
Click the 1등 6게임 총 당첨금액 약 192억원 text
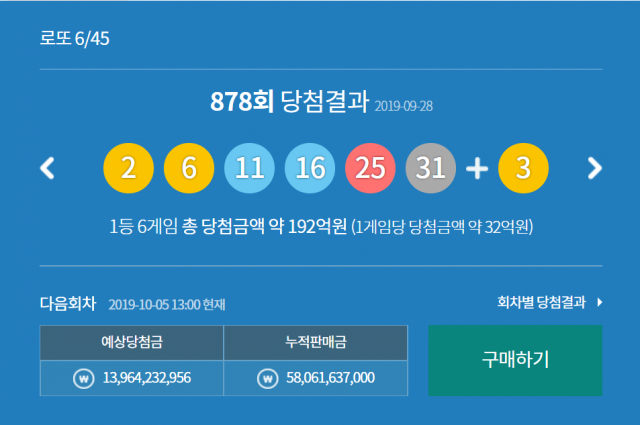(228, 226)
